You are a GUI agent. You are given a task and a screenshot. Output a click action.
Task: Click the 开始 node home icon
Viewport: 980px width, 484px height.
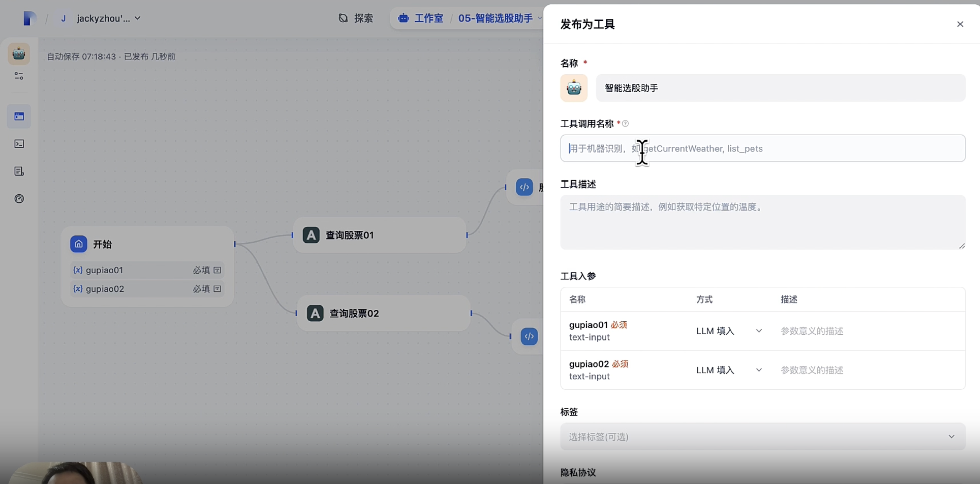[78, 244]
